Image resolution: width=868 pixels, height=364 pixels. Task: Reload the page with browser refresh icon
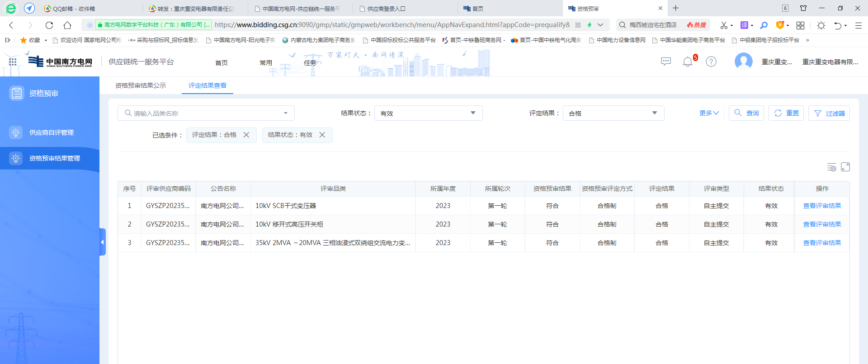[x=49, y=25]
